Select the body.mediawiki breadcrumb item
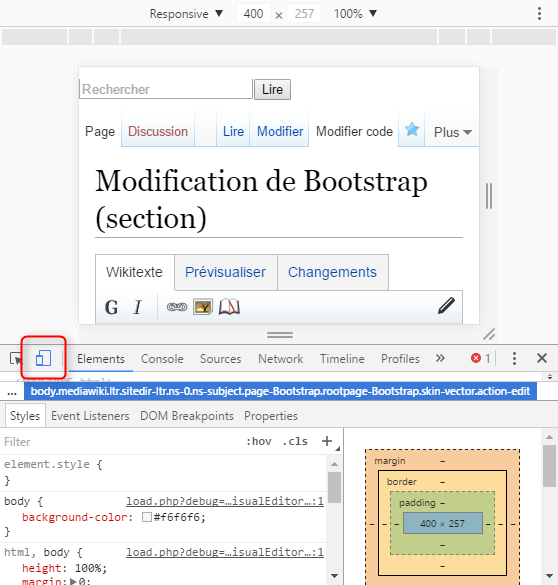This screenshot has height=585, width=558. (280, 391)
